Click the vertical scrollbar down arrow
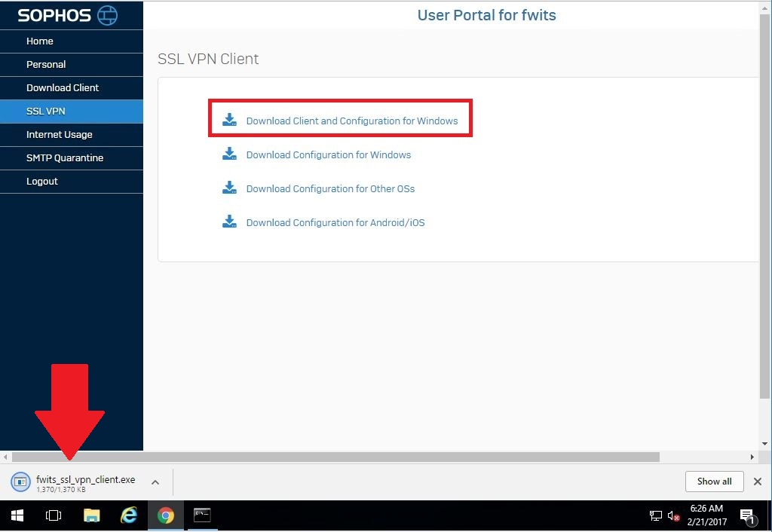This screenshot has width=772, height=532. click(x=764, y=444)
